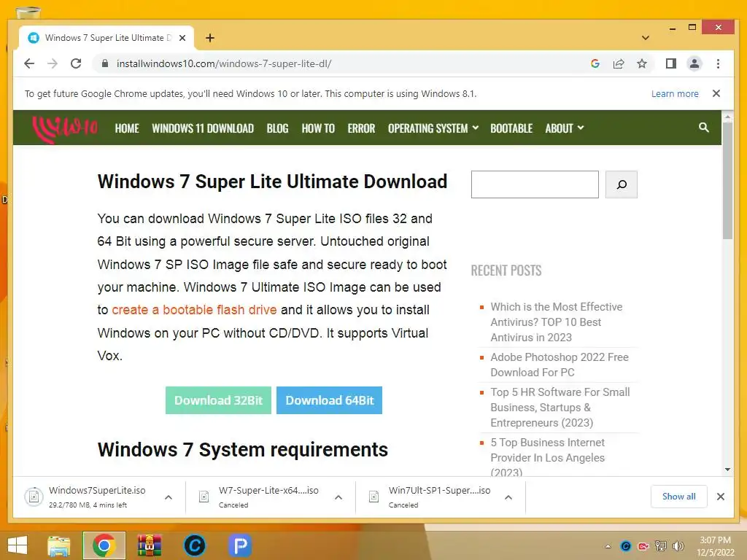Open the BOOTABLE menu item
The width and height of the screenshot is (747, 560).
511,128
